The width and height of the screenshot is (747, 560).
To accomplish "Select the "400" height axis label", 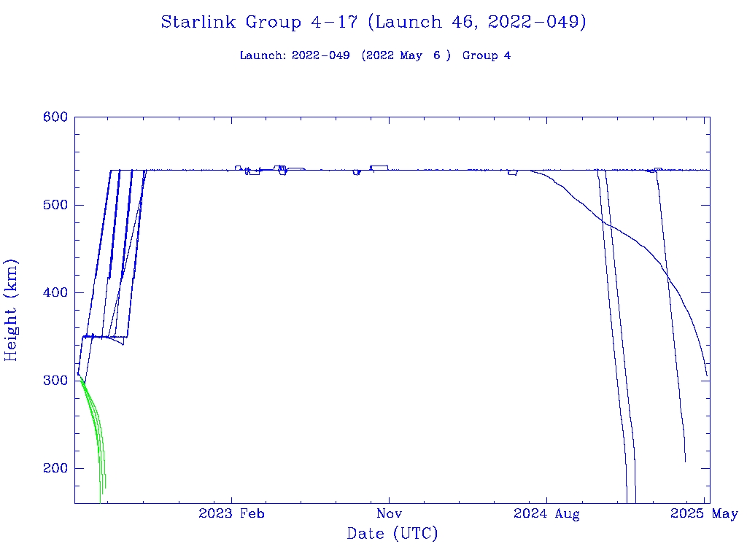I will (x=55, y=292).
